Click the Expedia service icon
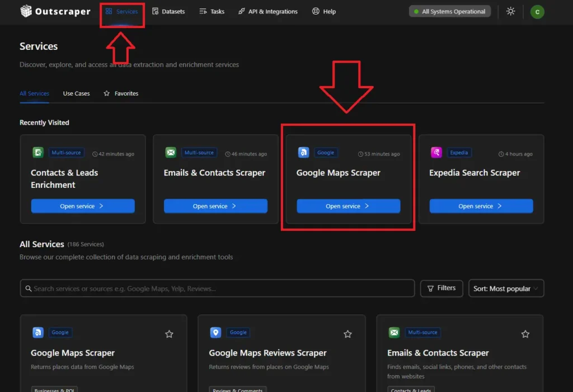The image size is (573, 392). pyautogui.click(x=436, y=152)
